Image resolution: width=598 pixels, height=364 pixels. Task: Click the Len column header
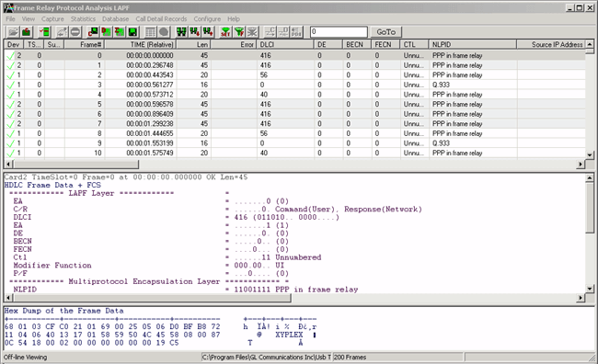click(194, 45)
